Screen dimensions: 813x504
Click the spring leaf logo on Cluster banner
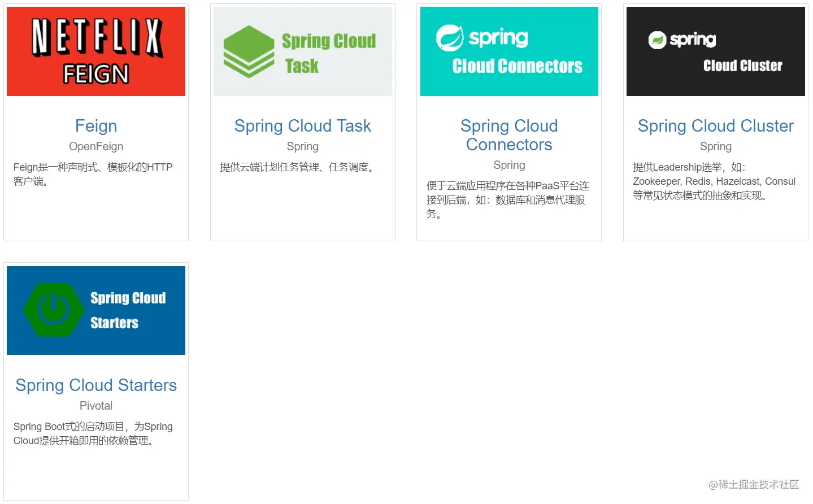point(657,40)
